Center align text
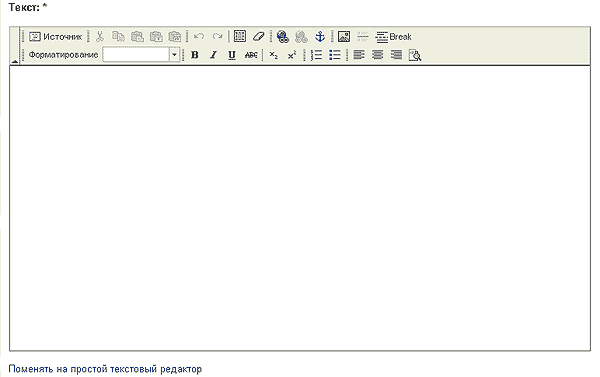 pyautogui.click(x=377, y=55)
